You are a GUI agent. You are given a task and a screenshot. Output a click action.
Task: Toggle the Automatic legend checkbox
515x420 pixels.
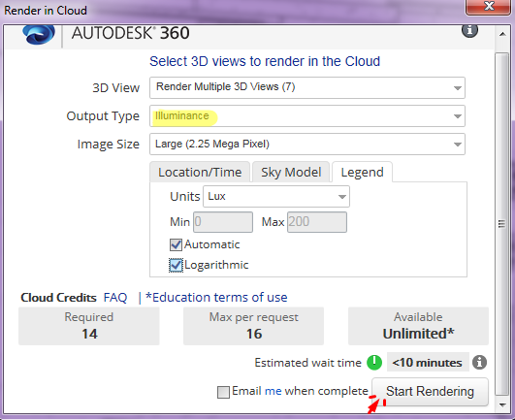176,244
